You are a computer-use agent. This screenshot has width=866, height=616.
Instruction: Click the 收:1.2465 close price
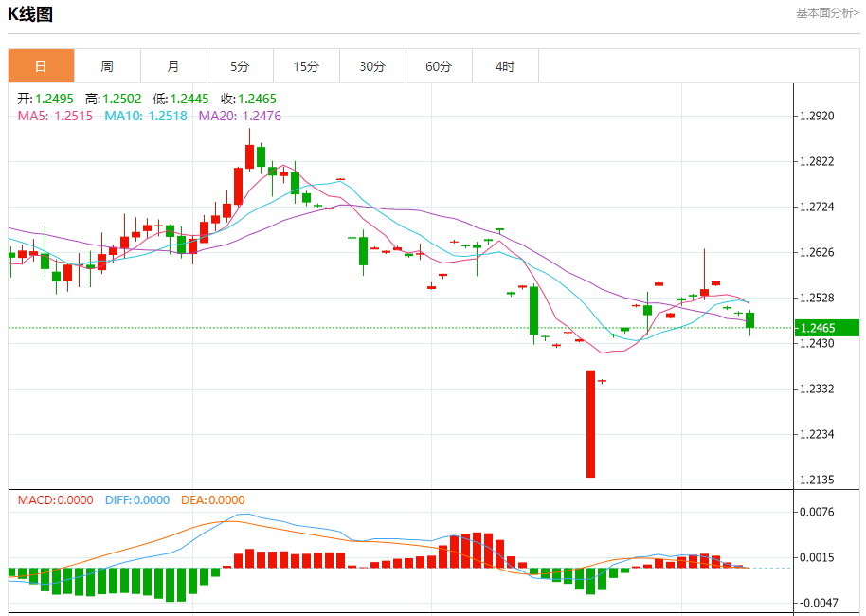click(x=248, y=99)
